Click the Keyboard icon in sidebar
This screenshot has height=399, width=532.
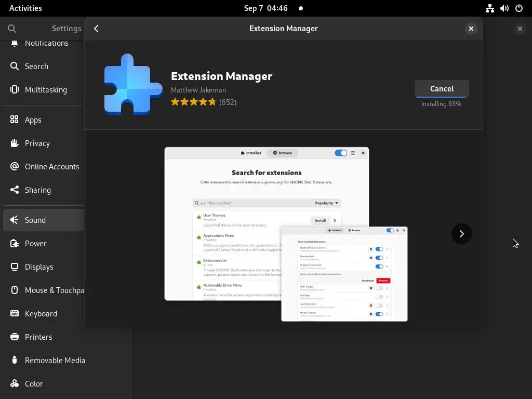coord(14,313)
